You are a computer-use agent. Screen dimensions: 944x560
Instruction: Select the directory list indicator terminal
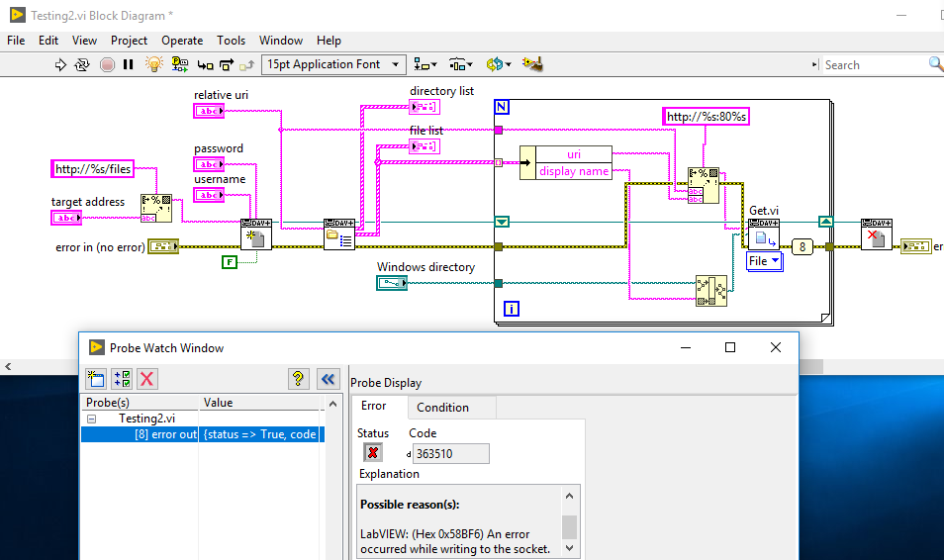425,107
